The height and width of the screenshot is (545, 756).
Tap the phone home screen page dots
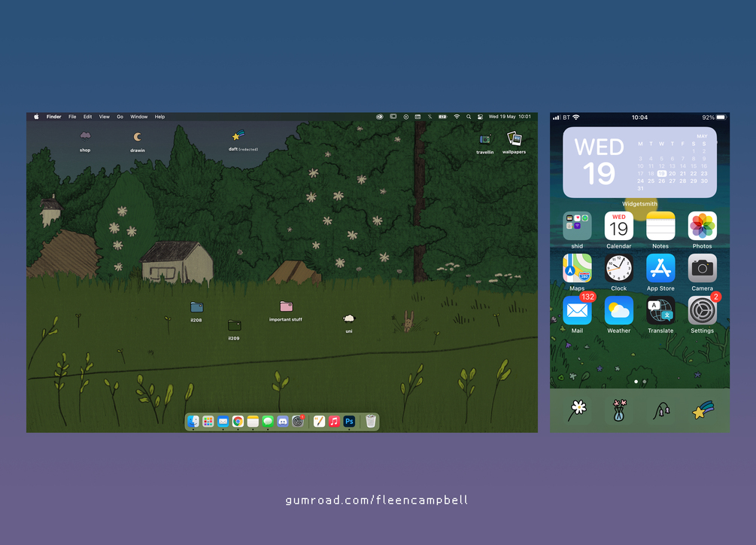pos(640,382)
